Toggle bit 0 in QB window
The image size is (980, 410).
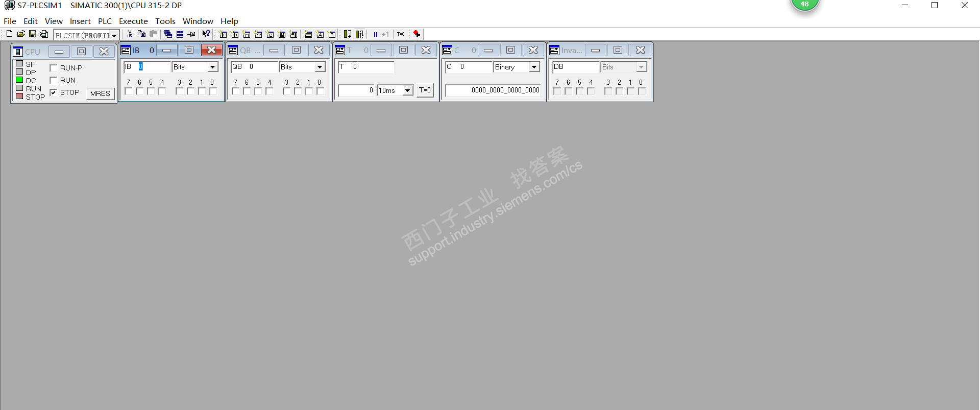tap(320, 91)
